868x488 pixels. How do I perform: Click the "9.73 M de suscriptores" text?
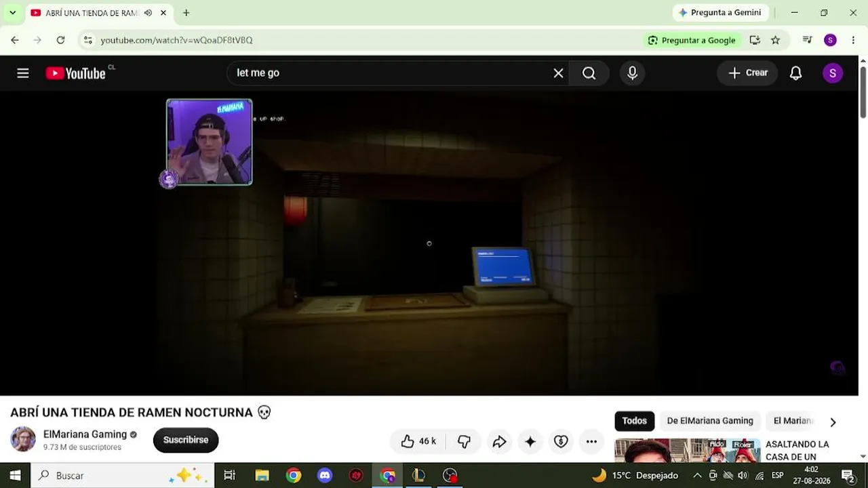pyautogui.click(x=82, y=447)
